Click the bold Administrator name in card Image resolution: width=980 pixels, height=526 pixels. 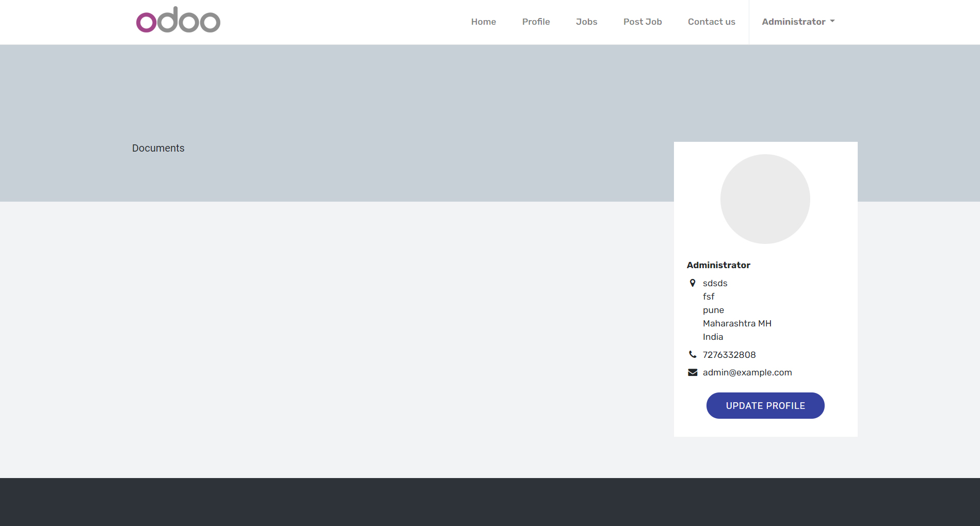(718, 265)
